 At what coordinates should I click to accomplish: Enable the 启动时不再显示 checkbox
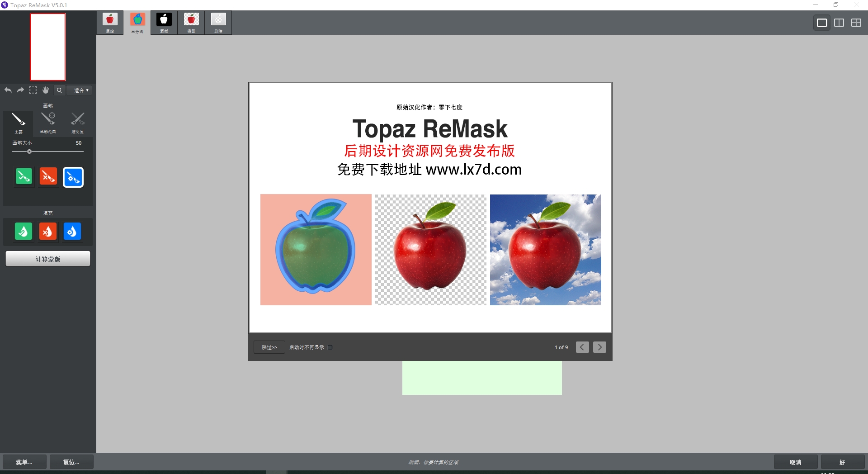pyautogui.click(x=330, y=347)
